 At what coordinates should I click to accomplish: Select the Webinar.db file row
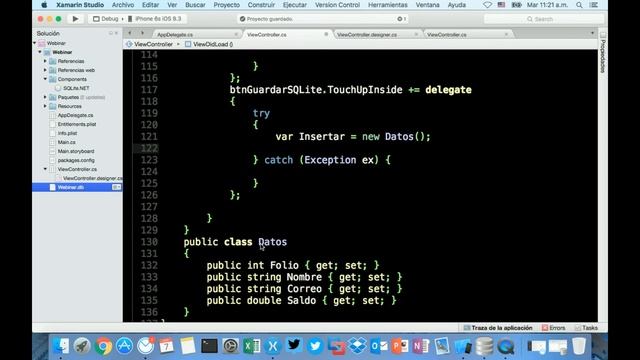[x=77, y=187]
